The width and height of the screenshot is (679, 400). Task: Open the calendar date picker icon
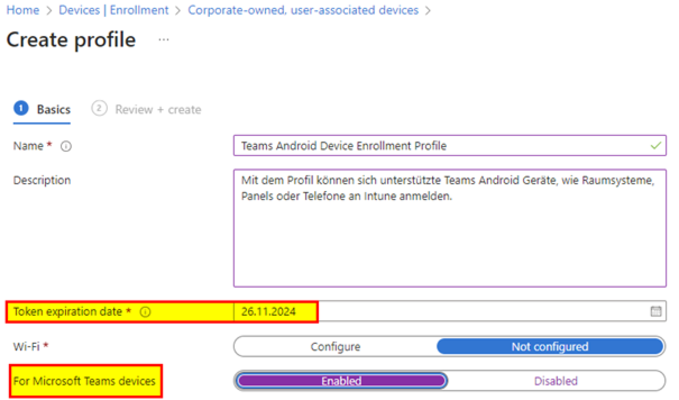[x=656, y=311]
